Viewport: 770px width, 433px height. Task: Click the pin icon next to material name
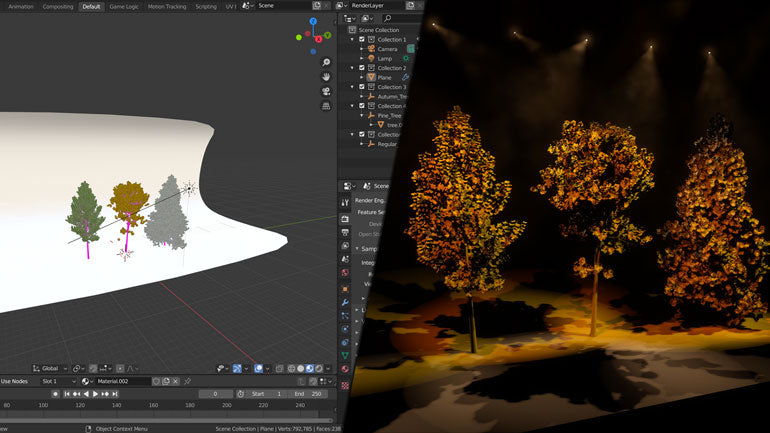point(187,381)
